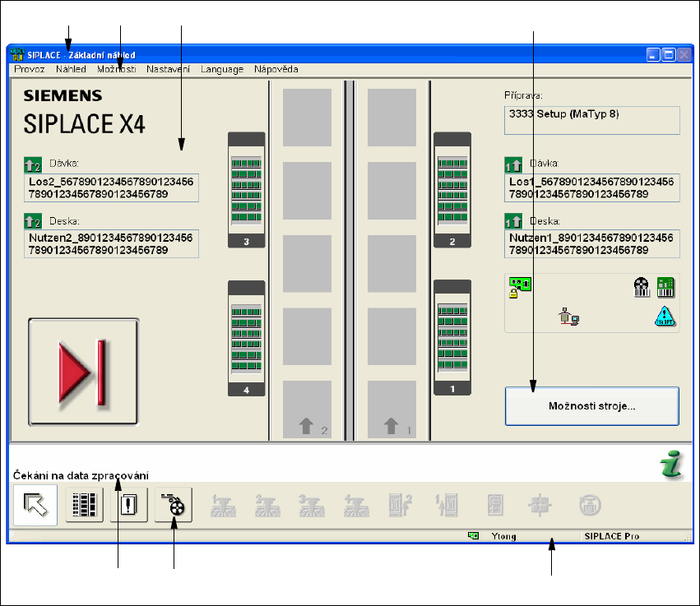Click the locked circuit board status icon
The height and width of the screenshot is (606, 700).
tap(520, 287)
